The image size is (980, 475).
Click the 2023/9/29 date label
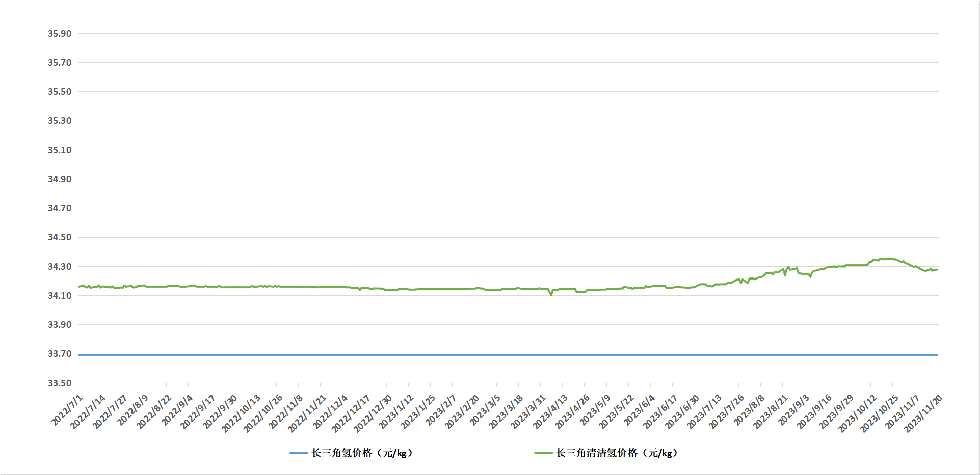(x=836, y=412)
